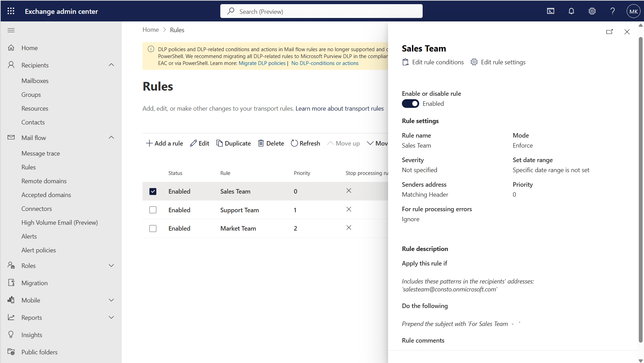
Task: Expand the Reports section
Action: (111, 317)
